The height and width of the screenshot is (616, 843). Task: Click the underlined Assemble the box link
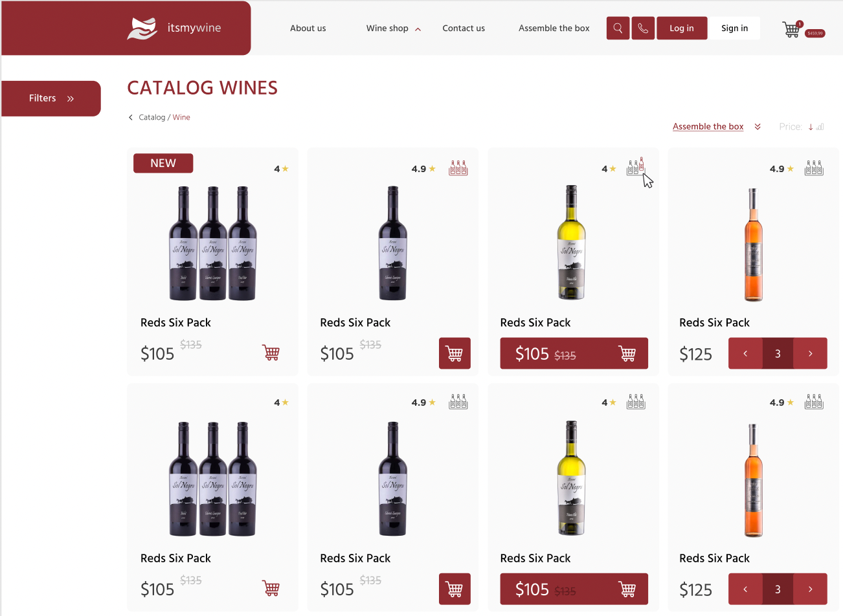point(708,127)
